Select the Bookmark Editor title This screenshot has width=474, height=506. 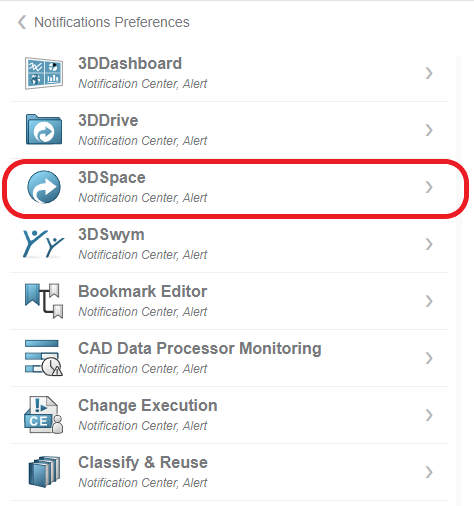143,291
